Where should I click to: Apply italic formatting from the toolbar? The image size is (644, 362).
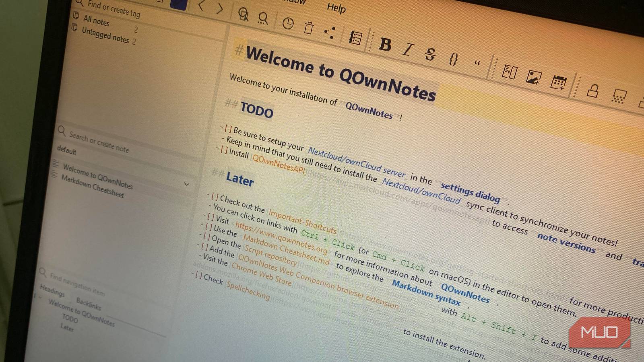[408, 49]
